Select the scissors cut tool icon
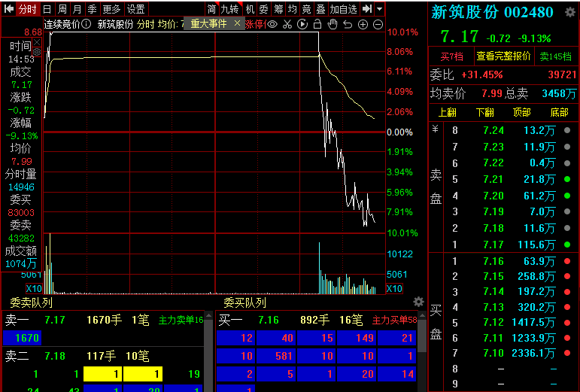Viewport: 580px width, 392px height. coord(287,24)
